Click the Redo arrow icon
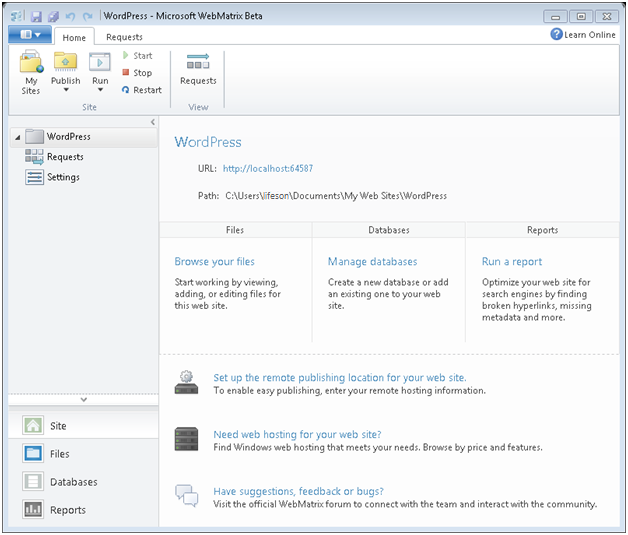Viewport: 628px width, 535px height. [x=87, y=16]
